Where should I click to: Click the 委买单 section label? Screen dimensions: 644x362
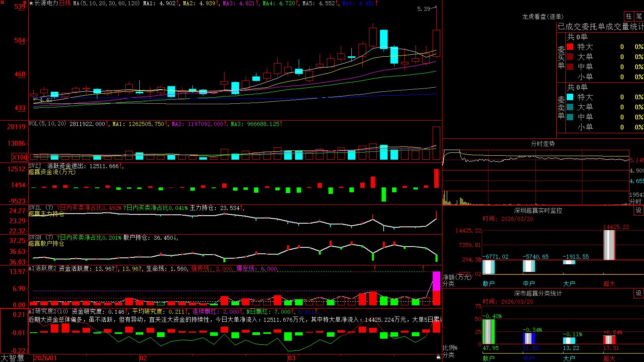coord(561,58)
